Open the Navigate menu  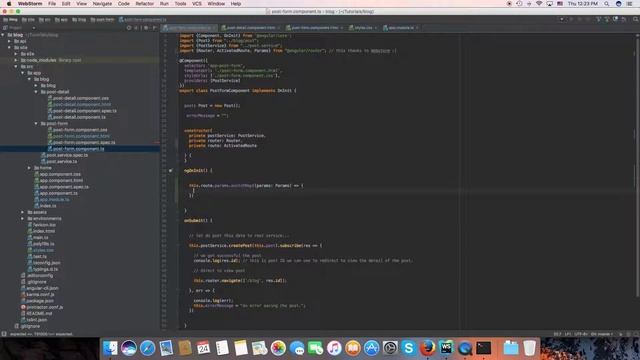pyautogui.click(x=102, y=4)
